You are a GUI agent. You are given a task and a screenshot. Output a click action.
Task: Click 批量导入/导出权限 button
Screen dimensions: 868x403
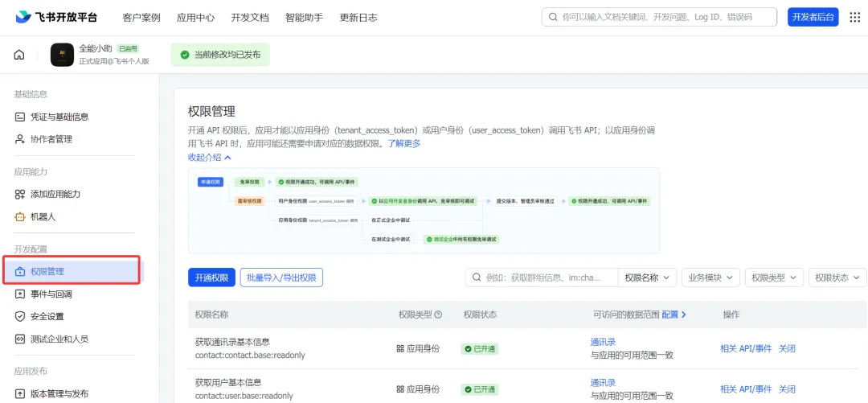click(x=281, y=278)
